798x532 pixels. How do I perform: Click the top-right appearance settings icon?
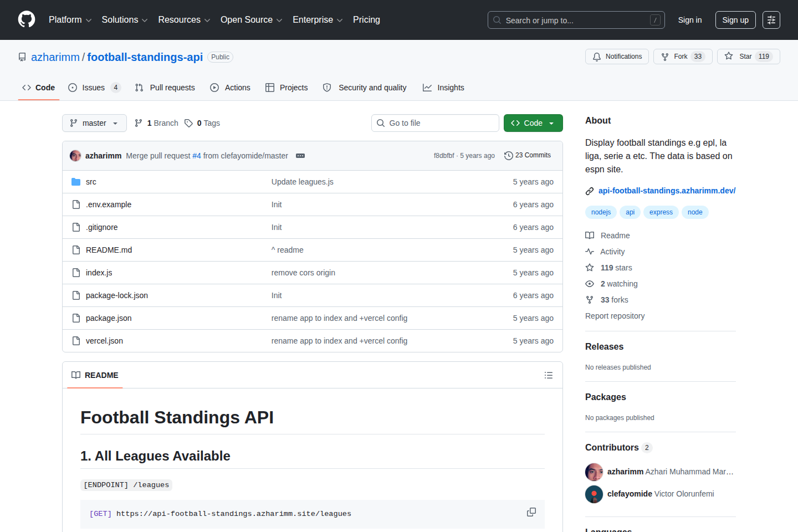click(x=771, y=20)
